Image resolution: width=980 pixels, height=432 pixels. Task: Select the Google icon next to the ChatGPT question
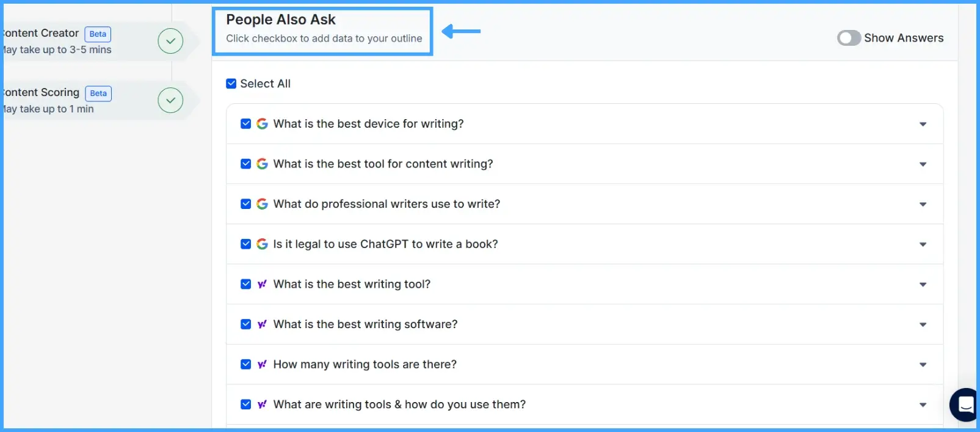[262, 244]
